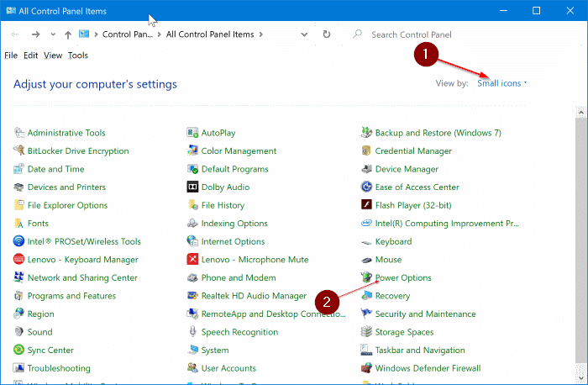Open the User Accounts link

pyautogui.click(x=228, y=368)
